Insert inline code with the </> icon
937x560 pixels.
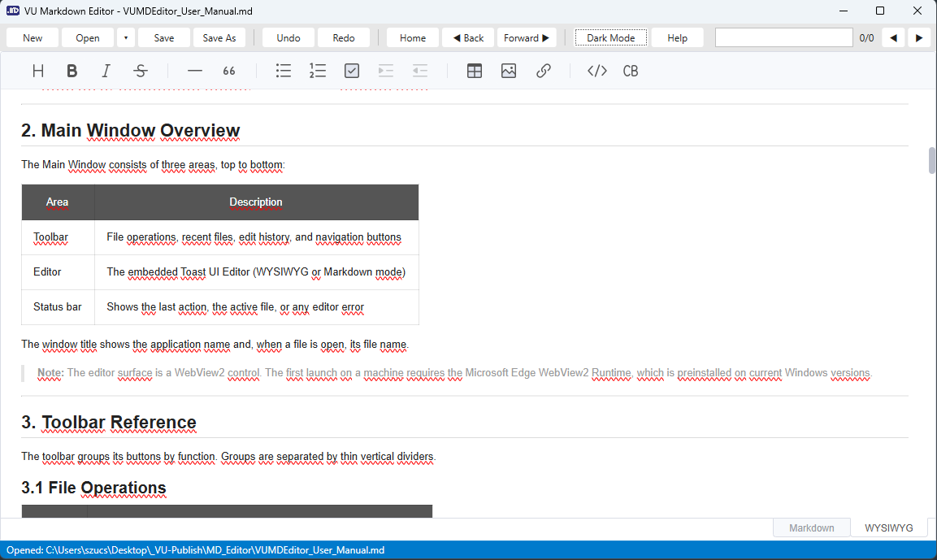pyautogui.click(x=597, y=72)
